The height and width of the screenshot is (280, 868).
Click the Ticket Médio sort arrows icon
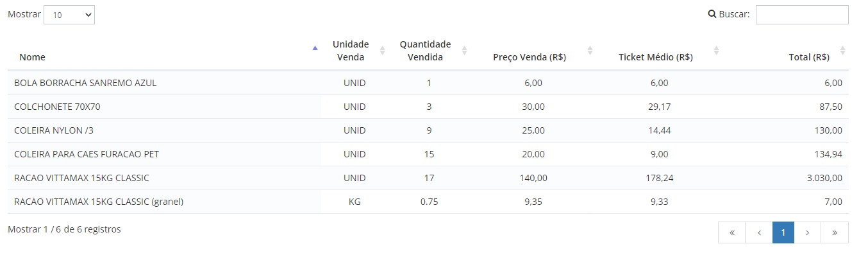coord(717,50)
